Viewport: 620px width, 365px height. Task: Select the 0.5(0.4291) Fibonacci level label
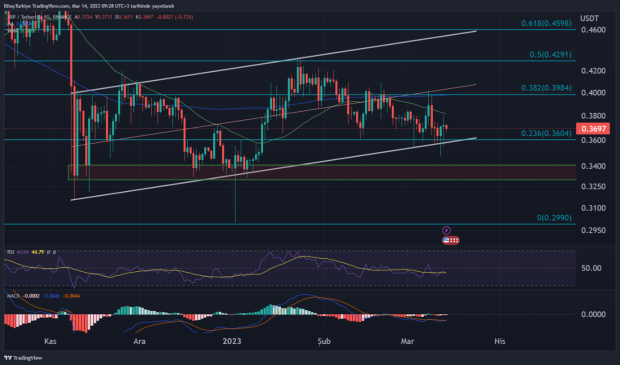[550, 55]
